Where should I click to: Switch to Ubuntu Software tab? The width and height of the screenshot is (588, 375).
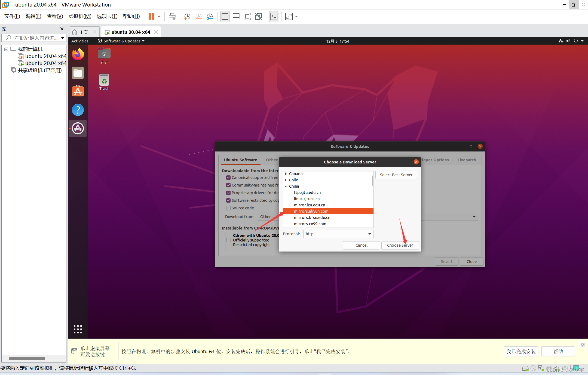240,159
